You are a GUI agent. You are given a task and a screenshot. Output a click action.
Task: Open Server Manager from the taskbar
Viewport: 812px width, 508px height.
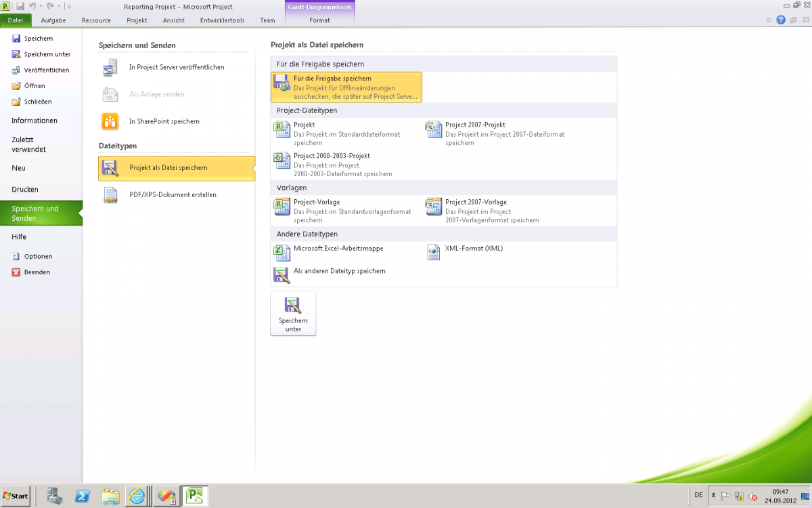[x=54, y=496]
